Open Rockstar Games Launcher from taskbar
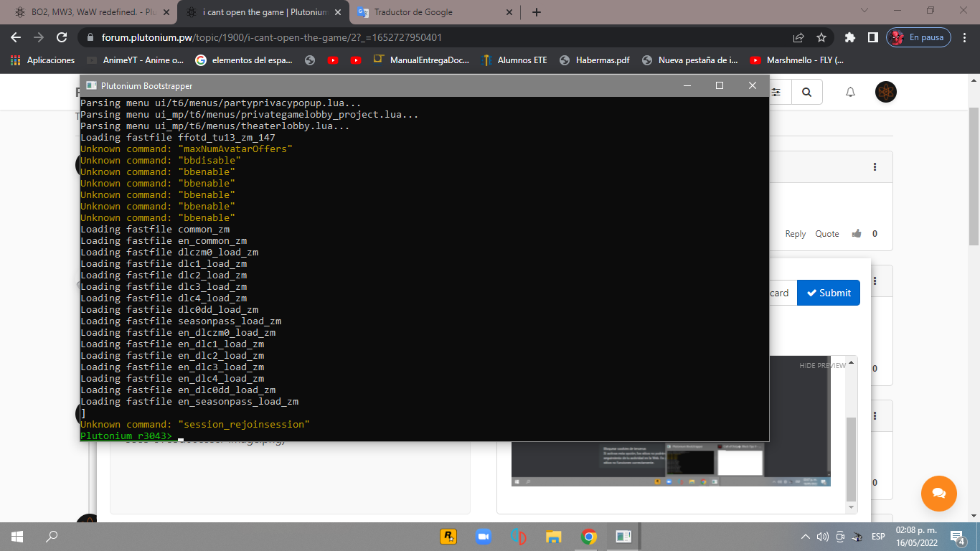 coord(448,536)
